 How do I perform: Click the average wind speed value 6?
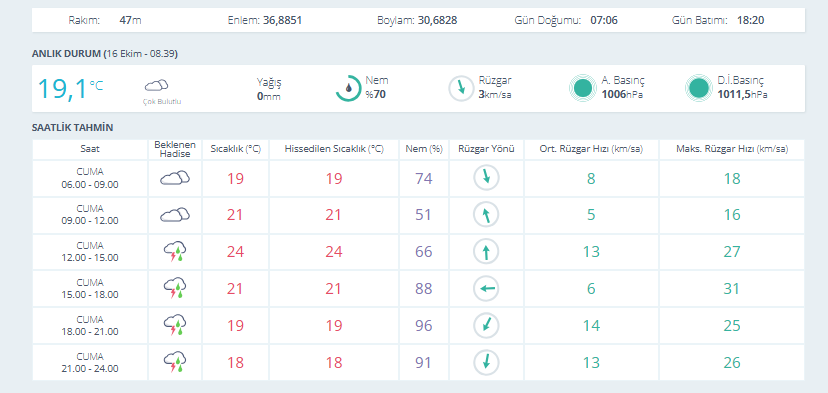click(x=591, y=289)
